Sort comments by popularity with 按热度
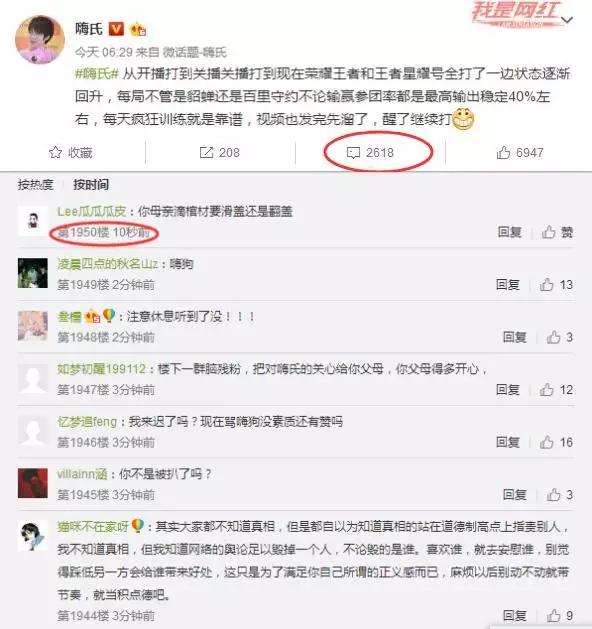Image resolution: width=592 pixels, height=629 pixels. (x=35, y=185)
